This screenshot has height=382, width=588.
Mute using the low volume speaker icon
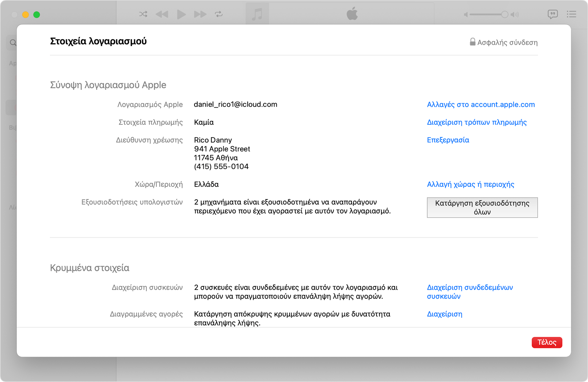point(466,14)
